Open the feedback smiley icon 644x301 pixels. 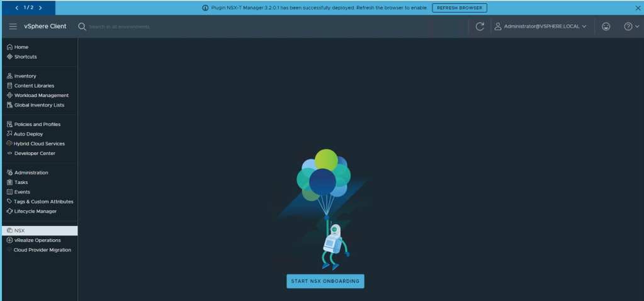coord(606,26)
